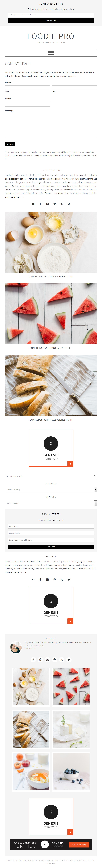Open the watermelon post image
This screenshot has width=102, height=868.
pos(51,313)
